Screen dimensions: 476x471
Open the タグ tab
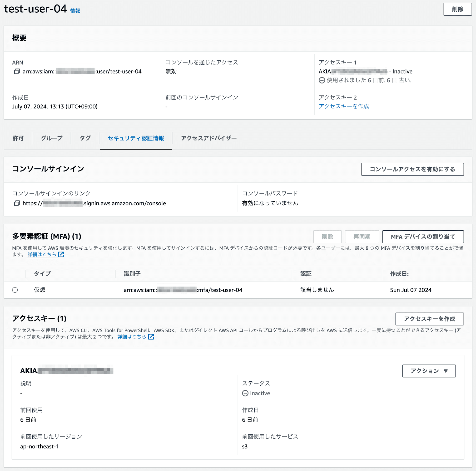pyautogui.click(x=85, y=138)
